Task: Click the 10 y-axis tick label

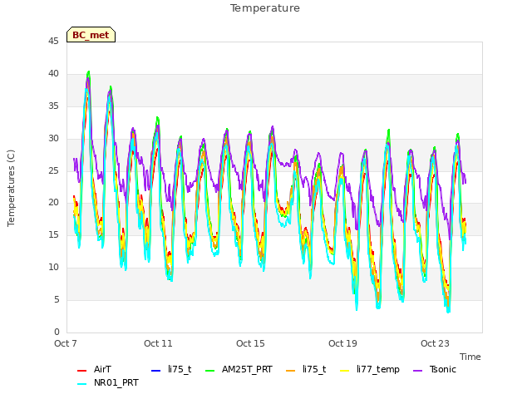Action: click(53, 268)
